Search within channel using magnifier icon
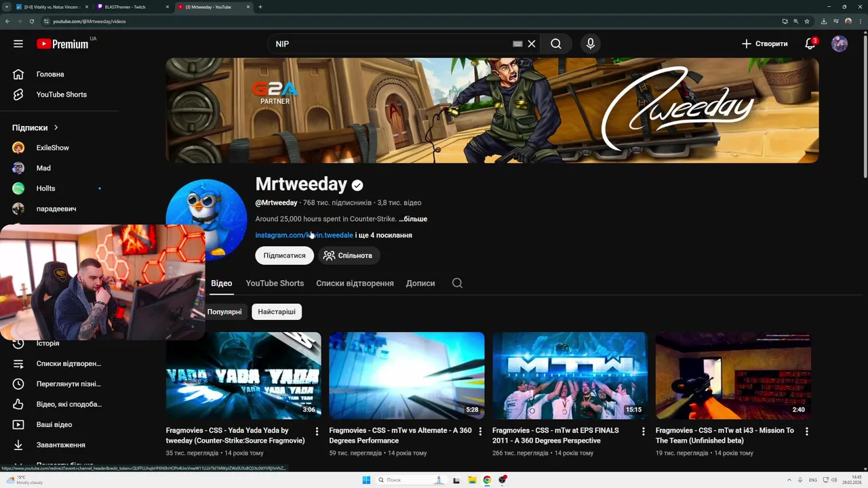 (457, 283)
